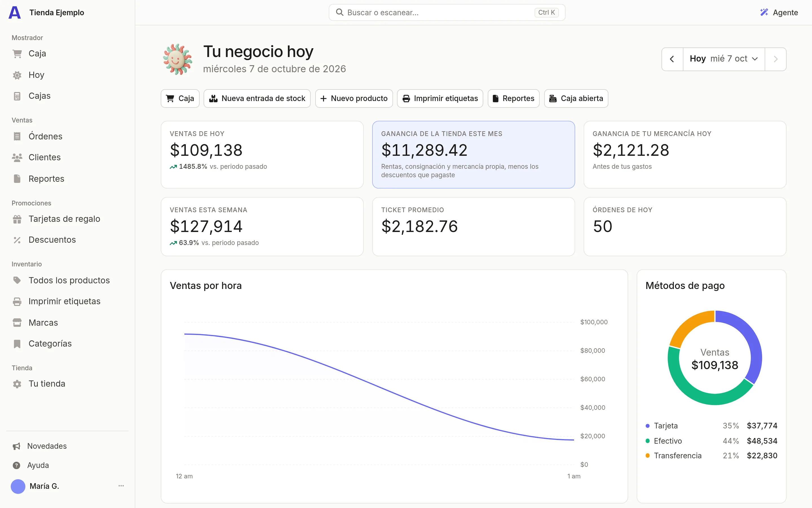Click the storefront icon beside Marcas

tap(17, 323)
